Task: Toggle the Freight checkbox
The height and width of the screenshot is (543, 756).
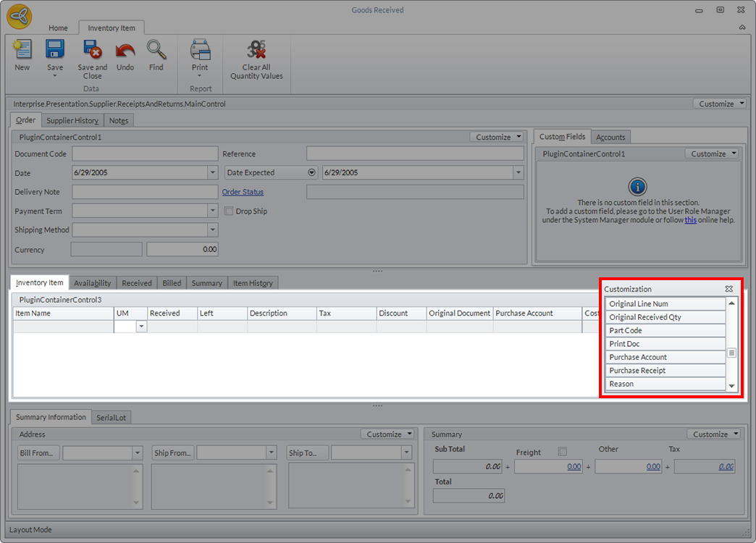Action: click(563, 452)
